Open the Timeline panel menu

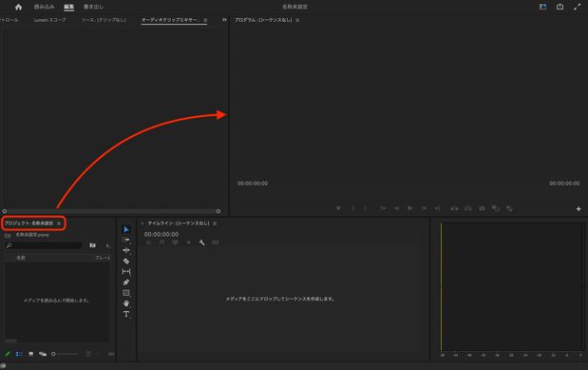215,224
